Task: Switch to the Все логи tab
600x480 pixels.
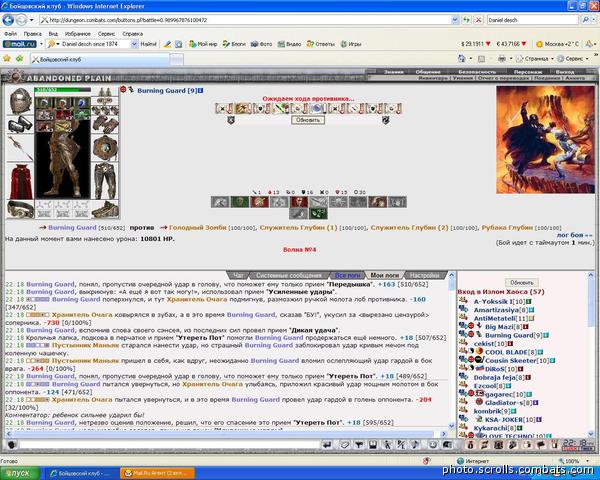Action: [347, 275]
